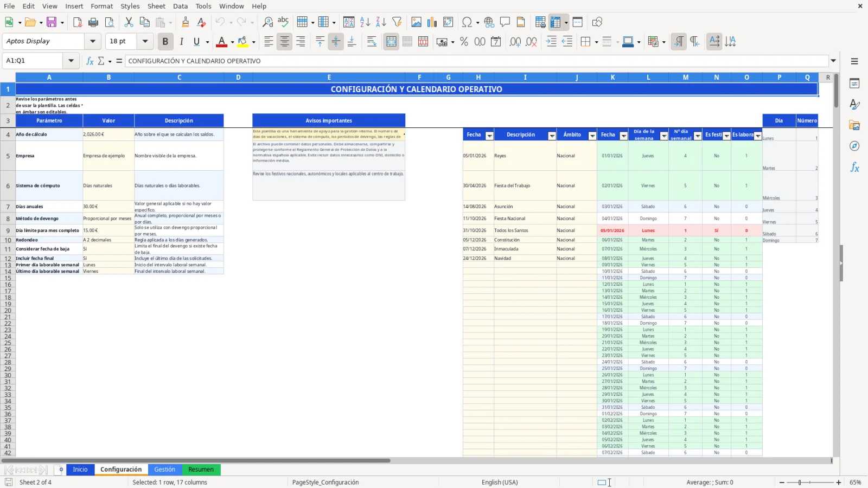Select column E header

329,78
